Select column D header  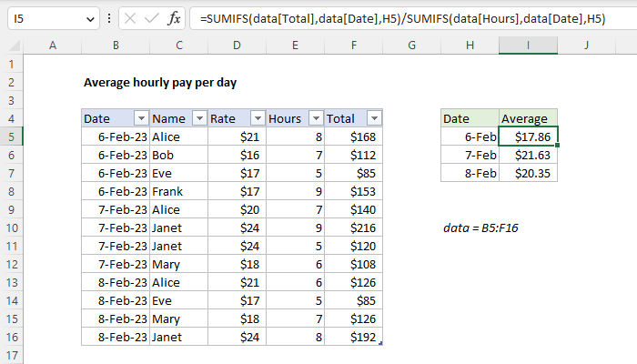237,45
